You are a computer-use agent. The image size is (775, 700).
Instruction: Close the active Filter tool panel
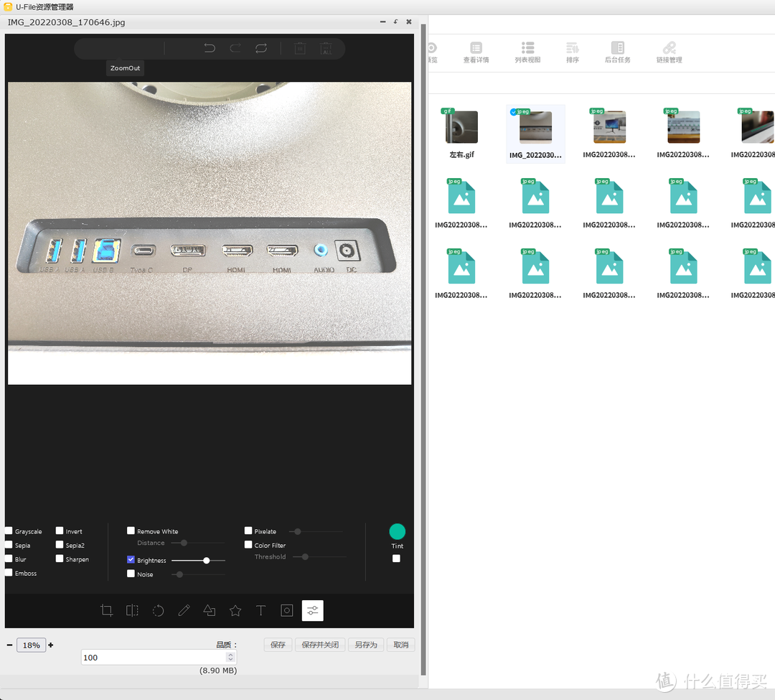click(x=312, y=610)
